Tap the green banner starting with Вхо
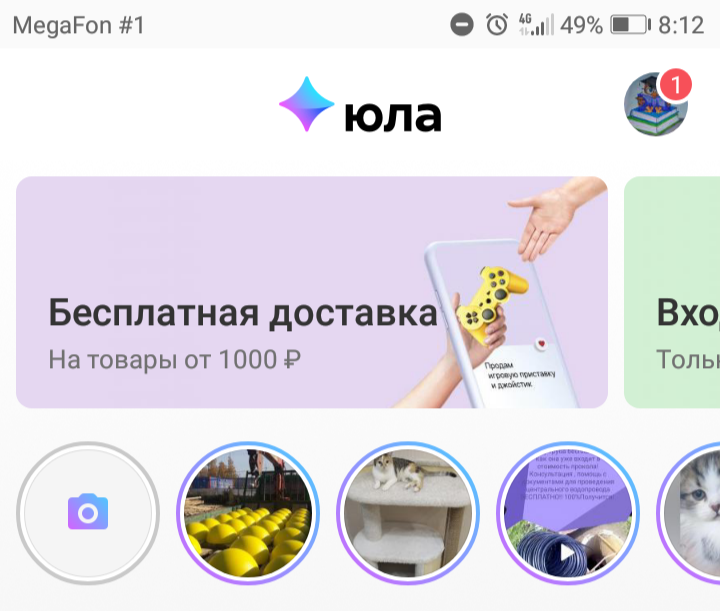 point(672,292)
